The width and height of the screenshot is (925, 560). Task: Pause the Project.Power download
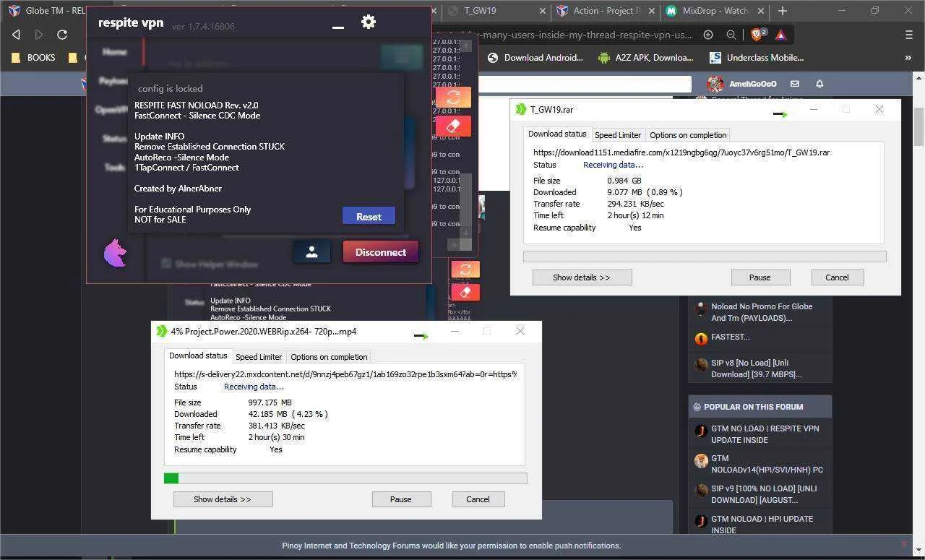pyautogui.click(x=401, y=499)
